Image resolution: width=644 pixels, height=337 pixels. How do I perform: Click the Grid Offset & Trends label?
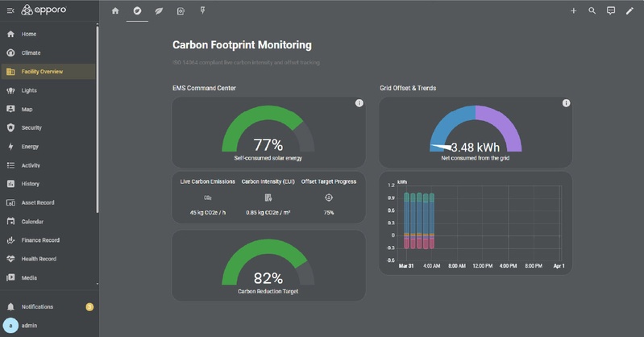tap(408, 88)
